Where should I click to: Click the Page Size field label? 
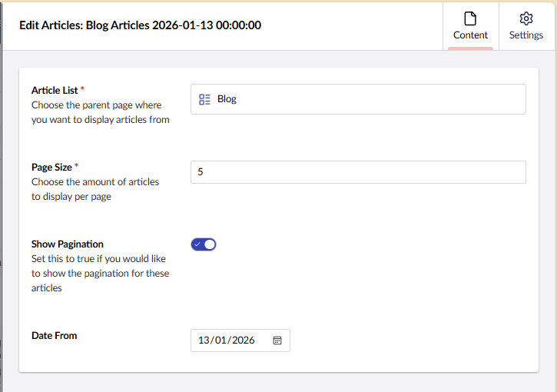[x=51, y=167]
